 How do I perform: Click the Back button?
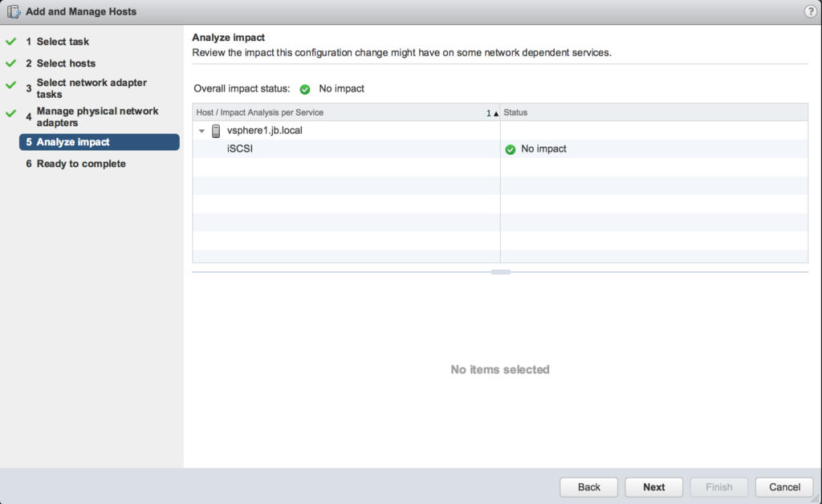pos(588,486)
